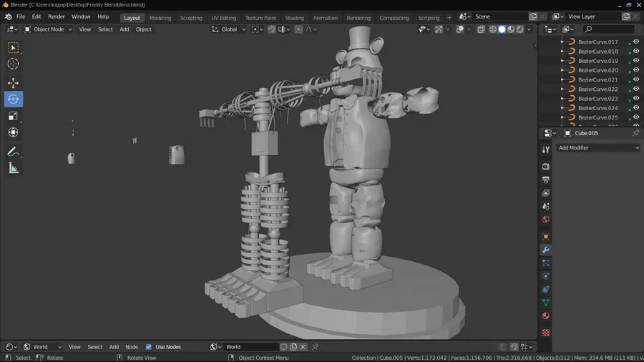The height and width of the screenshot is (362, 644).
Task: Select the Move tool
Action: tap(13, 83)
